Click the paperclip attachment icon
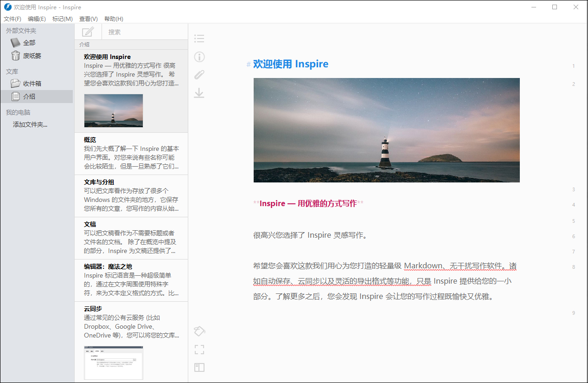 [199, 75]
